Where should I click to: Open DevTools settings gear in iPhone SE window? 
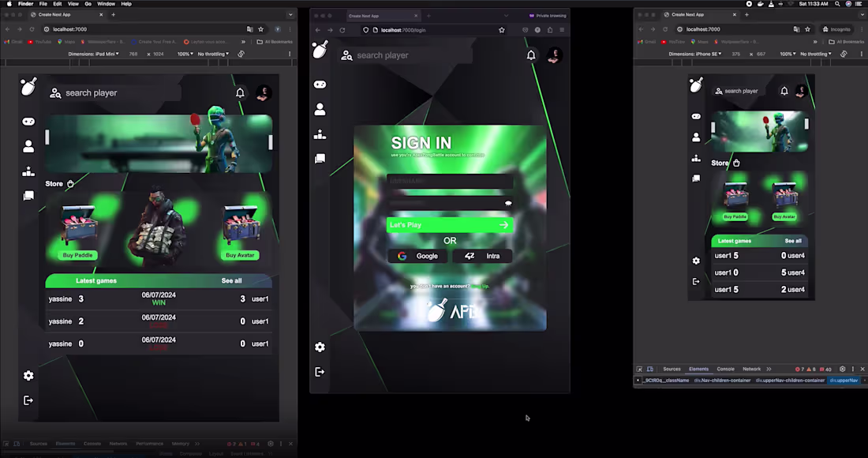point(843,369)
